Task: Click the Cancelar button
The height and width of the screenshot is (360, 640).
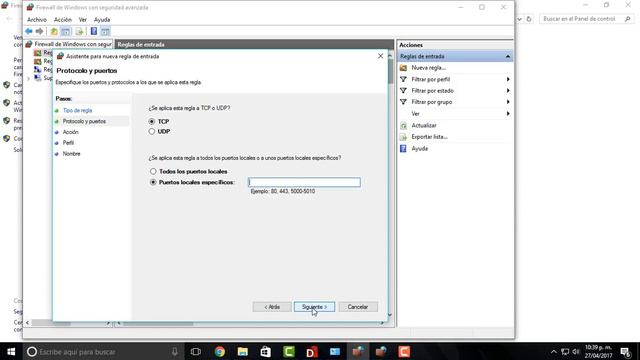Action: 358,307
